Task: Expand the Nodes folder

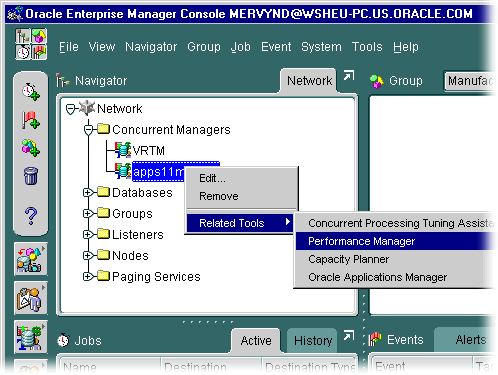Action: pyautogui.click(x=88, y=255)
